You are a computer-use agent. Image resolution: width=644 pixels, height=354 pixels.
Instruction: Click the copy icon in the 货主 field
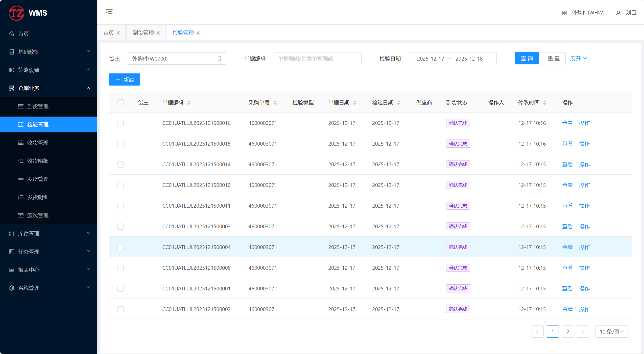(219, 59)
